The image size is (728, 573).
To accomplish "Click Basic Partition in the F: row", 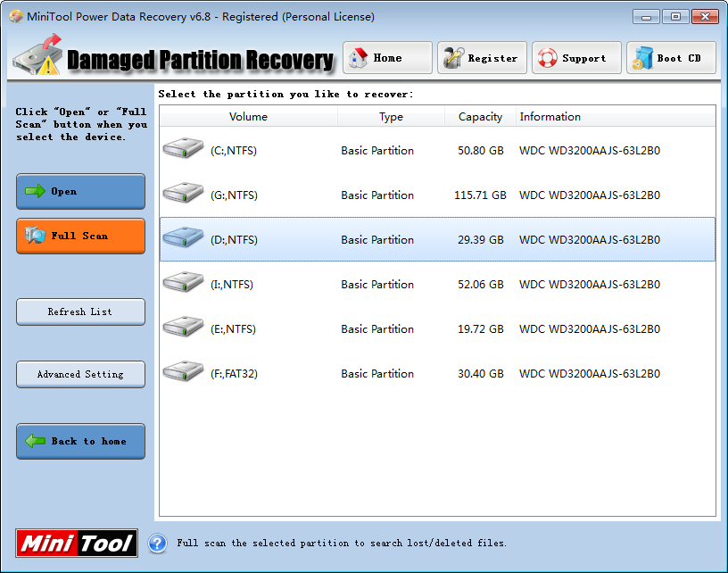I will (x=377, y=373).
